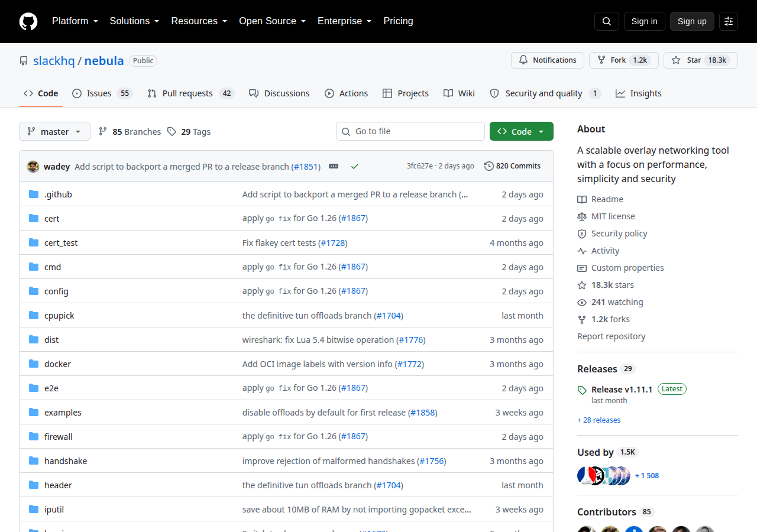757x532 pixels.
Task: Open the Platform menu in header
Action: [75, 21]
